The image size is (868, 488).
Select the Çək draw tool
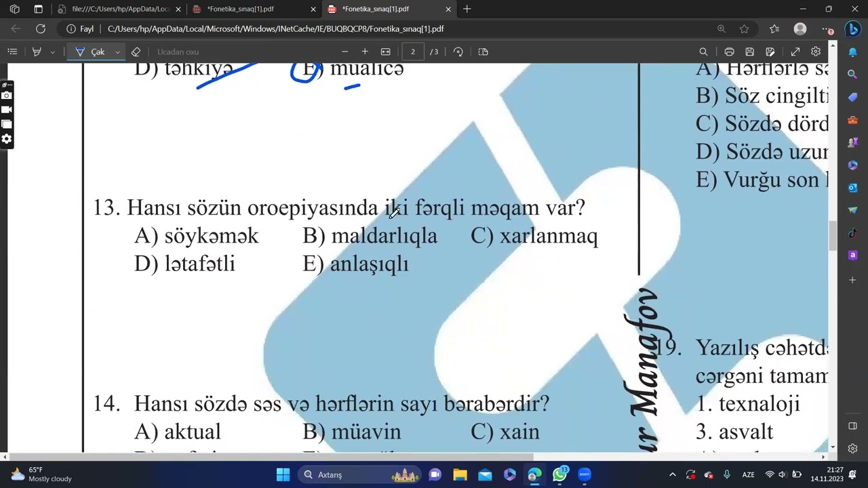(90, 52)
